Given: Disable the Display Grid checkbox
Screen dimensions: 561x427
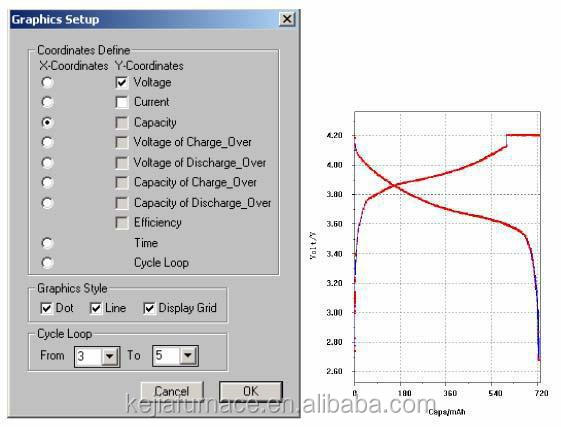Looking at the screenshot, I should coord(149,308).
